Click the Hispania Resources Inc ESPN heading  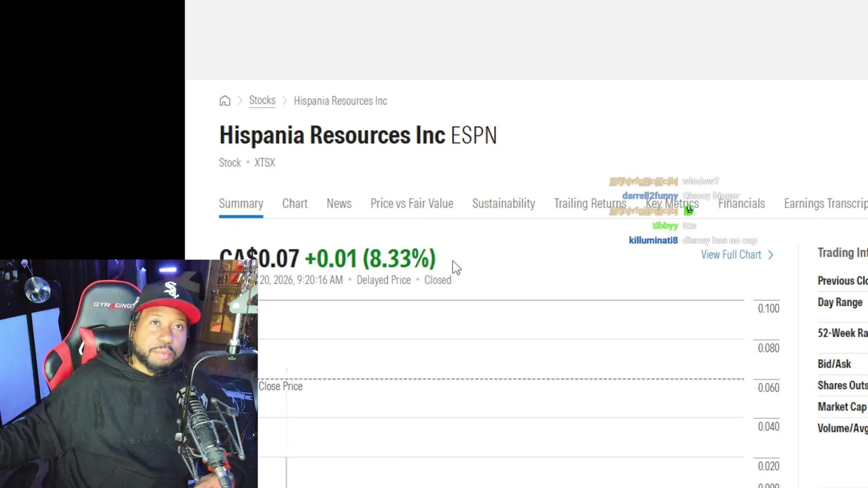[x=358, y=135]
